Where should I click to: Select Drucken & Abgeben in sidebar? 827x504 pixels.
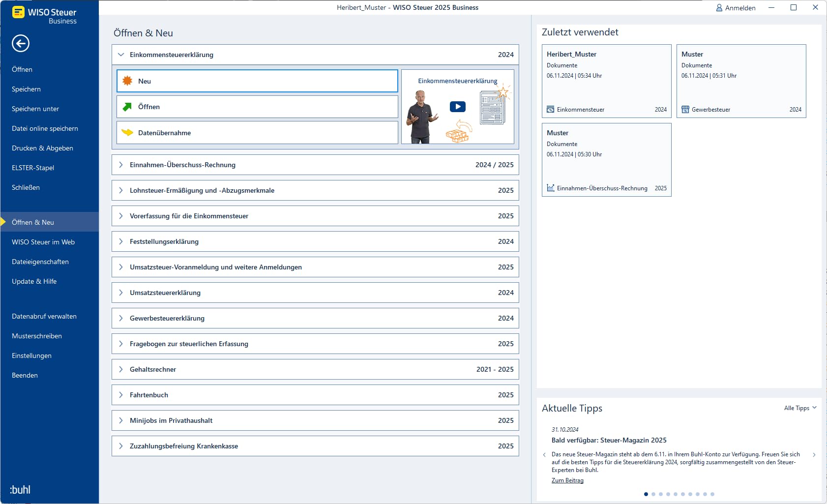tap(42, 148)
